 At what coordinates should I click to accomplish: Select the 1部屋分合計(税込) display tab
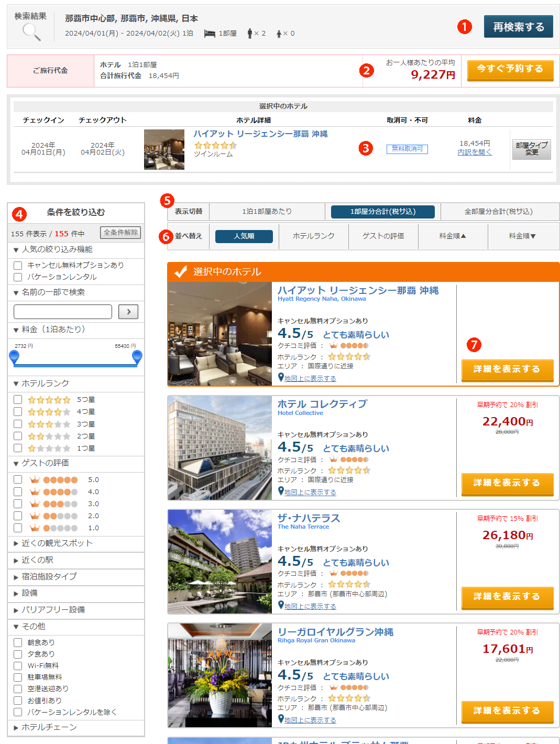[383, 212]
